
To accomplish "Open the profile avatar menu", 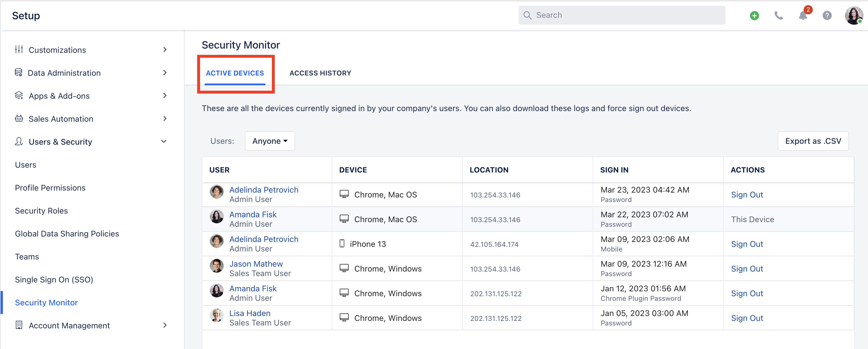I will 854,15.
